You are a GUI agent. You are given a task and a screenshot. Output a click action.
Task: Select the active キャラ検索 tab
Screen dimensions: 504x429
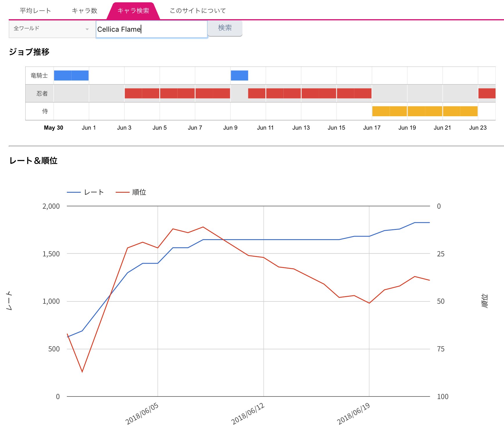(x=134, y=10)
